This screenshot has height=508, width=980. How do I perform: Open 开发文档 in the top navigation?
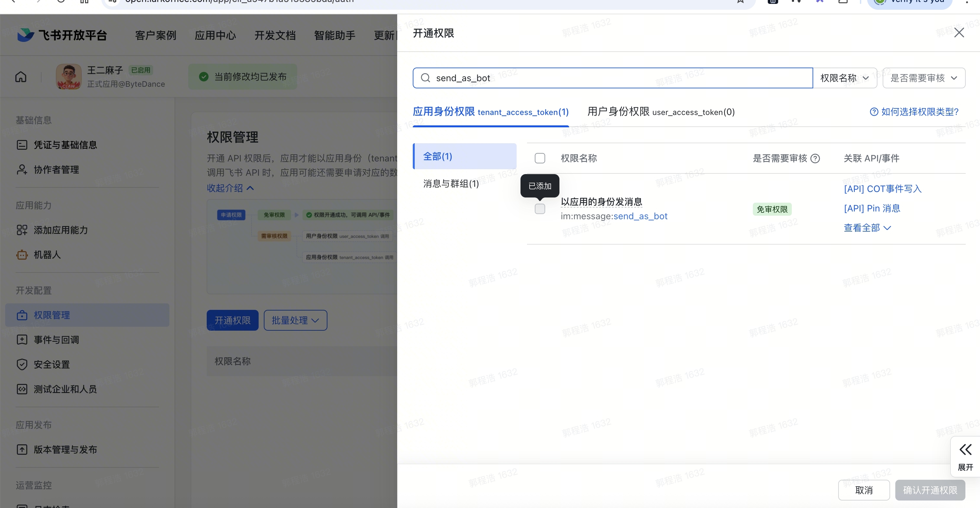(275, 35)
